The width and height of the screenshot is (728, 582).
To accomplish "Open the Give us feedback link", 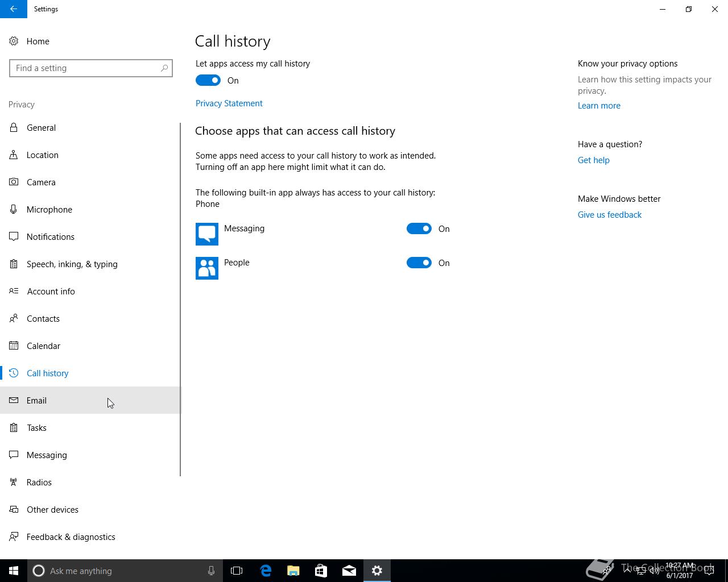I will tap(610, 215).
